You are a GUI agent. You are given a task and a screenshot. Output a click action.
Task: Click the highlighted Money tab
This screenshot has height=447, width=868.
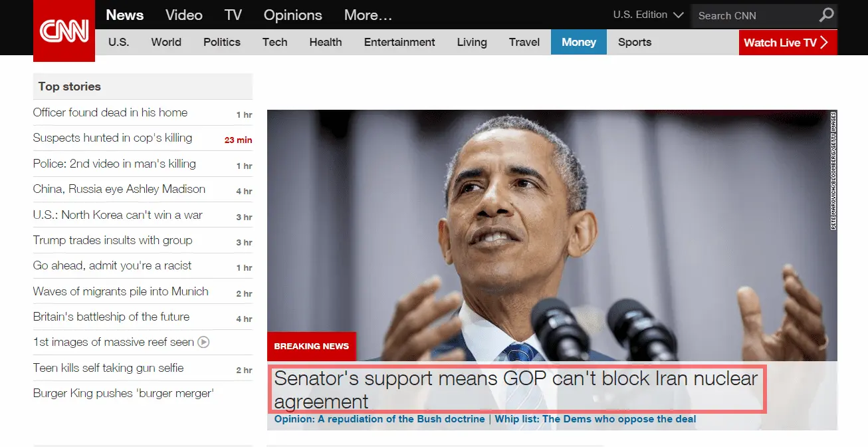point(579,42)
